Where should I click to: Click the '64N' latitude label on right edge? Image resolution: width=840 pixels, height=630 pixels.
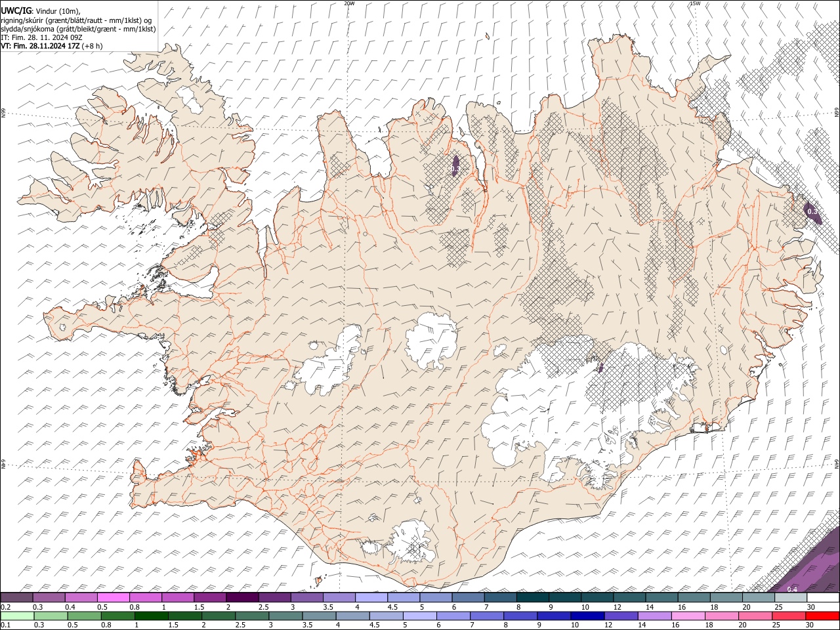click(837, 463)
